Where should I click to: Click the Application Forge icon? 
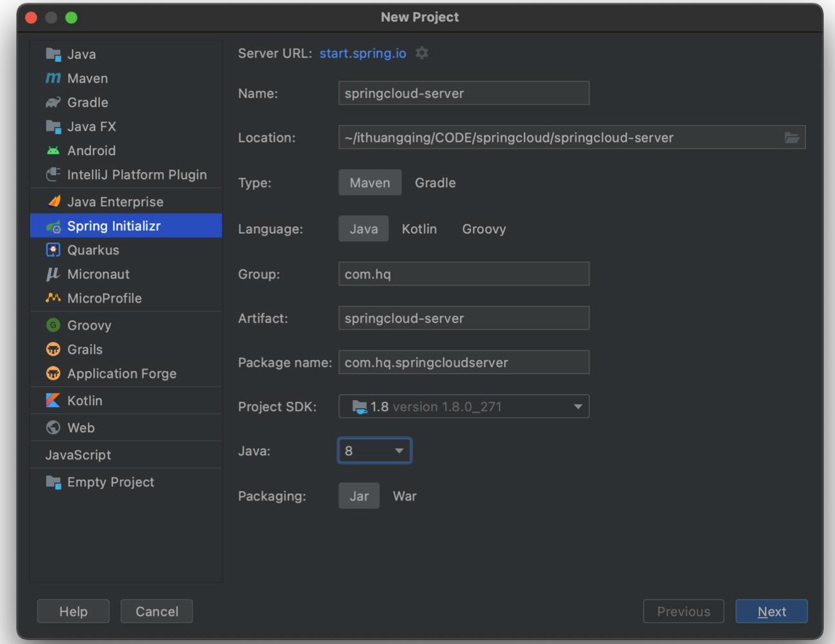tap(53, 374)
